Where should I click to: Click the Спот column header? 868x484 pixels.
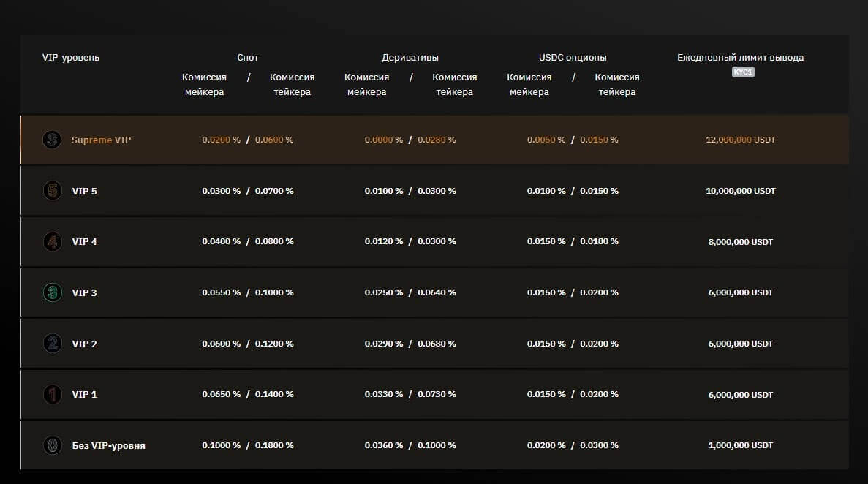click(248, 58)
